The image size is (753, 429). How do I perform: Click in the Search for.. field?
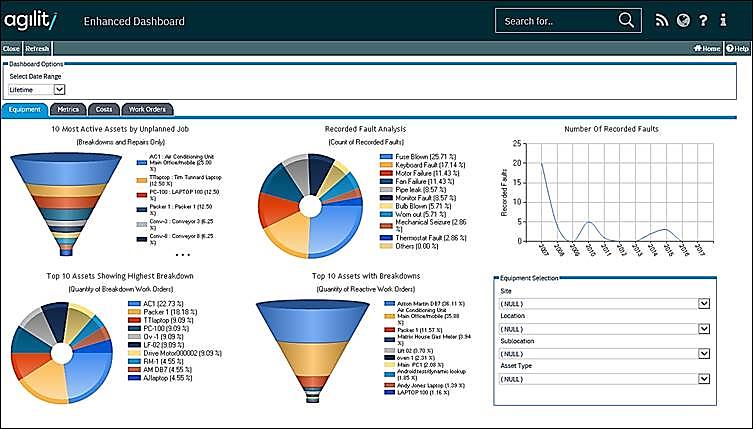555,20
